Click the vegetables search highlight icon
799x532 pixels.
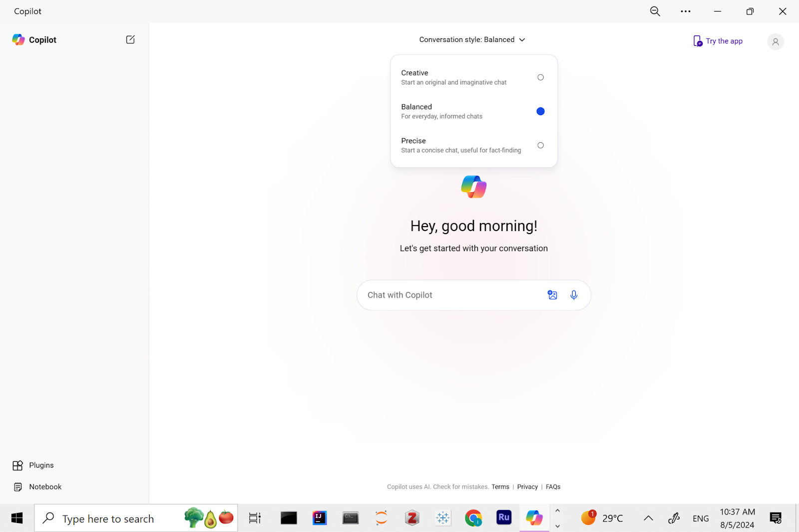pyautogui.click(x=209, y=518)
